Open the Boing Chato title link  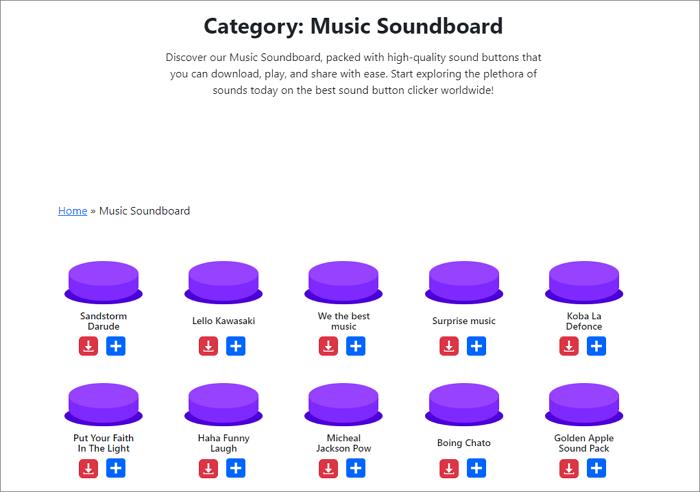click(464, 443)
